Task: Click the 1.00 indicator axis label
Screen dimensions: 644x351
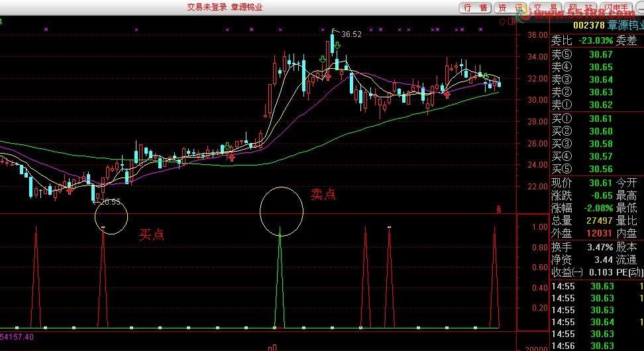Action: pos(540,227)
